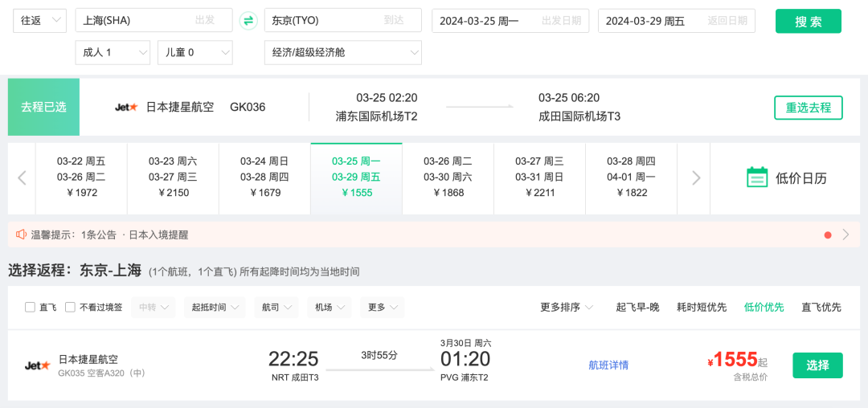Click the swap departure and arrival cities icon

[x=248, y=21]
